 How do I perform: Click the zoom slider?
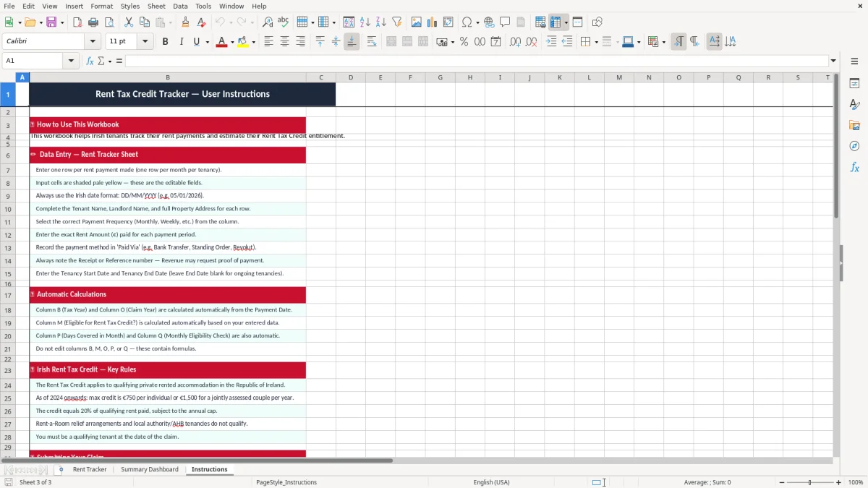tap(809, 482)
